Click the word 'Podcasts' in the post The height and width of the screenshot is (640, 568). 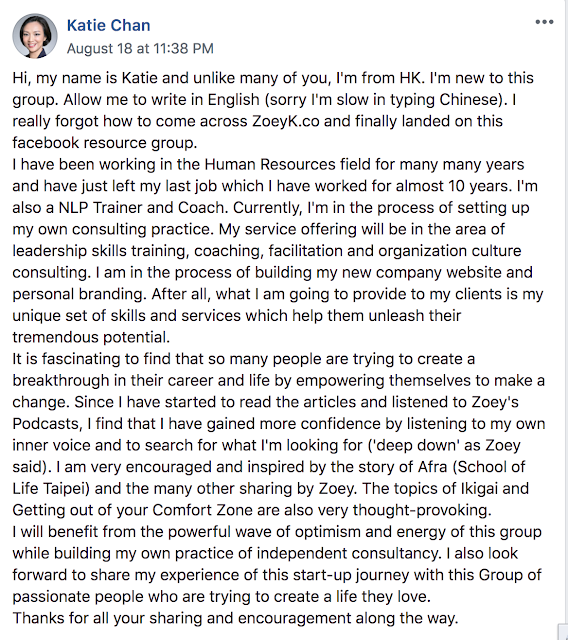tap(45, 424)
